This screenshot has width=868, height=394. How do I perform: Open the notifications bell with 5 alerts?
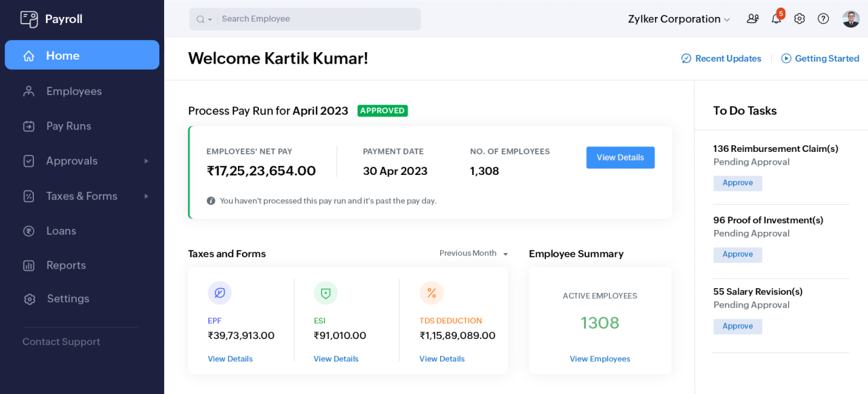776,18
